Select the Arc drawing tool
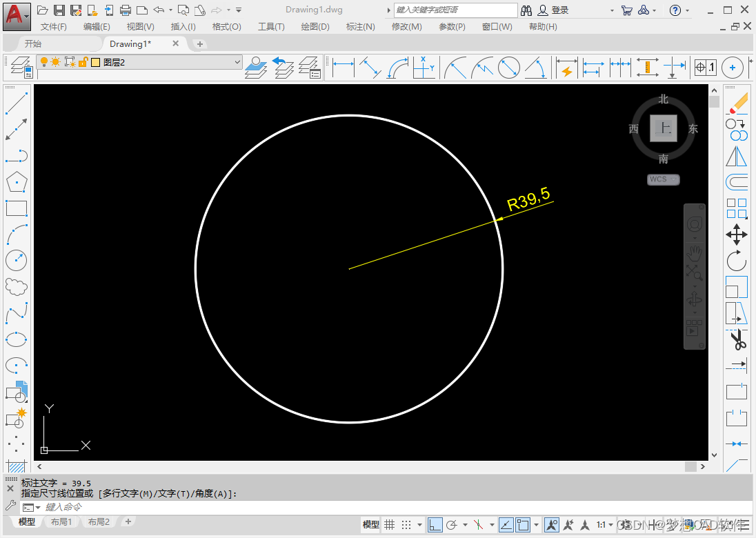Image resolution: width=756 pixels, height=538 pixels. (x=17, y=235)
